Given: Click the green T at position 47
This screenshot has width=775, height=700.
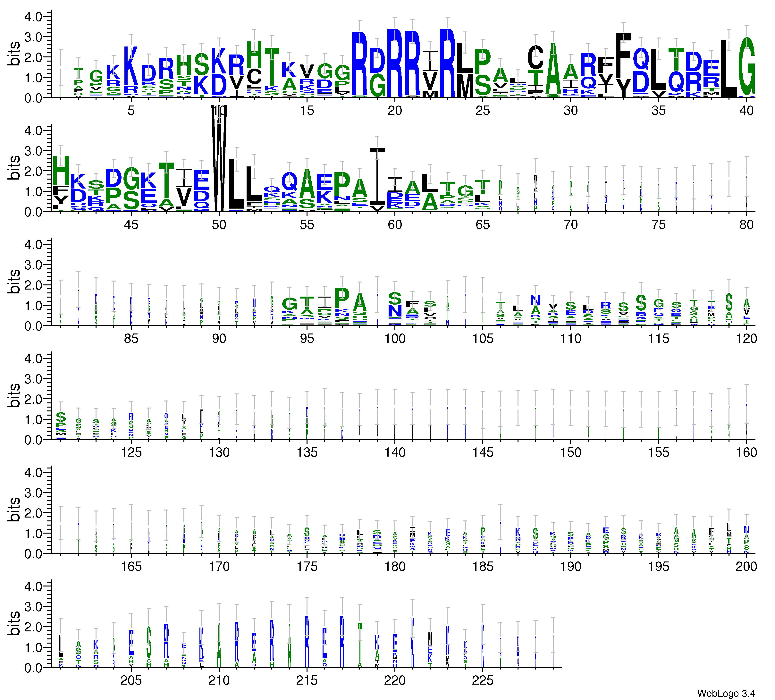Looking at the screenshot, I should click(166, 180).
